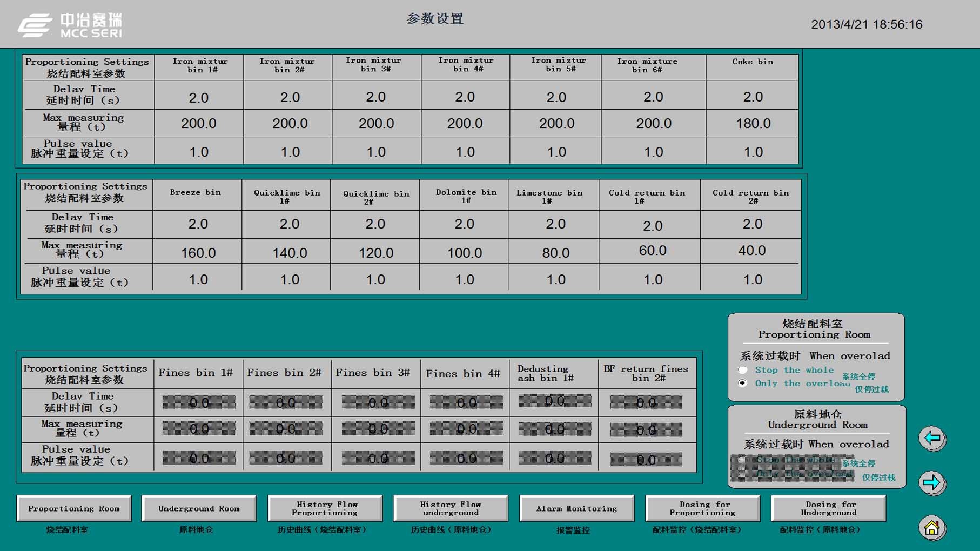This screenshot has width=980, height=551.
Task: Open History Flow underground page
Action: pos(451,508)
